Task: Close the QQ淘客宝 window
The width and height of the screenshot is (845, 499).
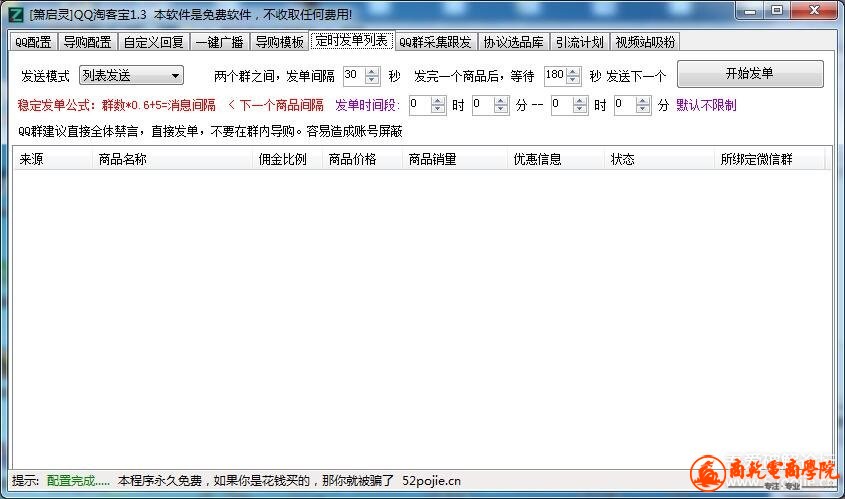Action: tap(814, 11)
